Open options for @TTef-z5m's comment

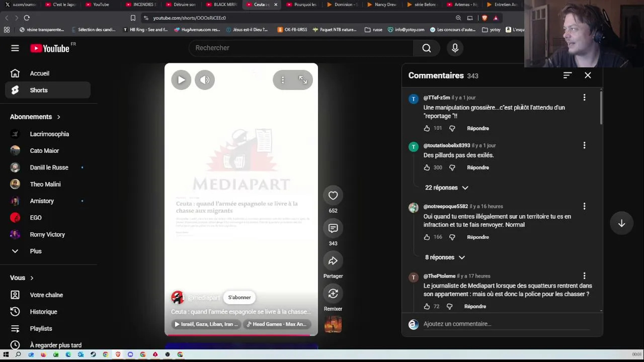point(584,98)
